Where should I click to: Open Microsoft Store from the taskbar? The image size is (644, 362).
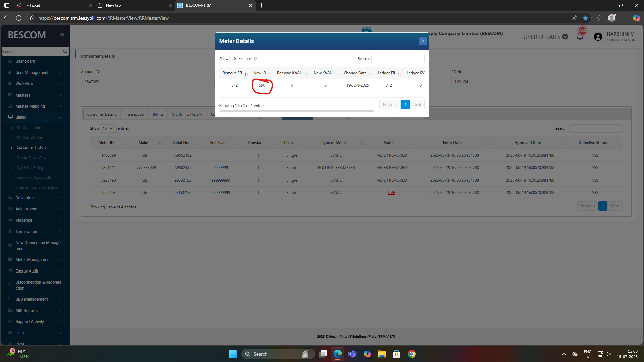(397, 354)
